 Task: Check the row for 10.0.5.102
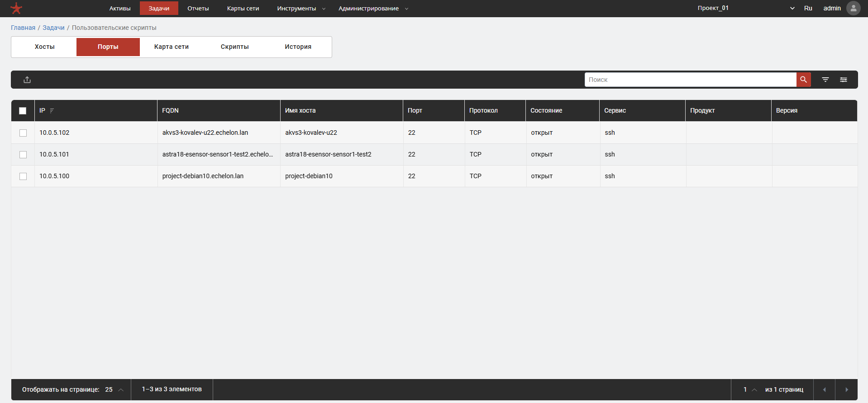pyautogui.click(x=23, y=133)
